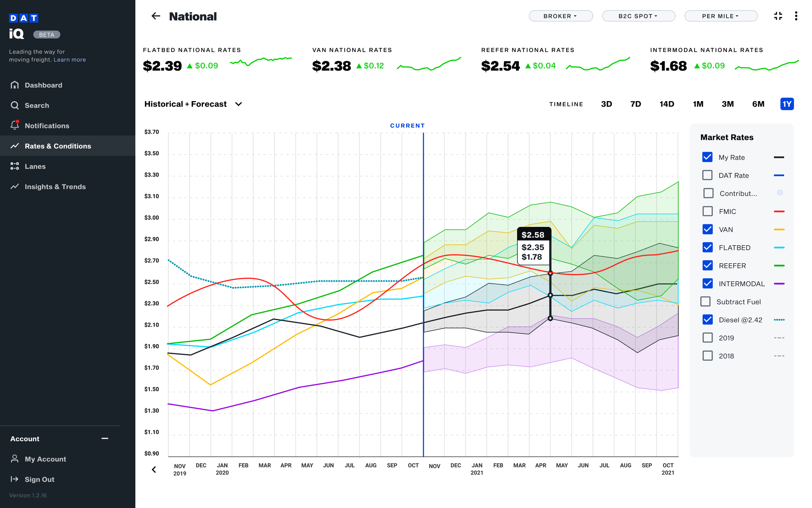Open Insights & Trends
812x508 pixels.
pyautogui.click(x=55, y=187)
